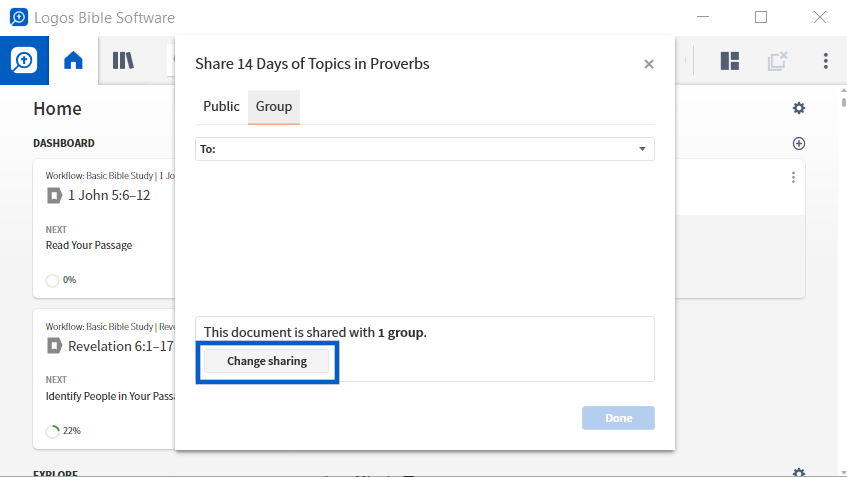Click the Explore section gear icon
The height and width of the screenshot is (477, 847).
pos(798,472)
